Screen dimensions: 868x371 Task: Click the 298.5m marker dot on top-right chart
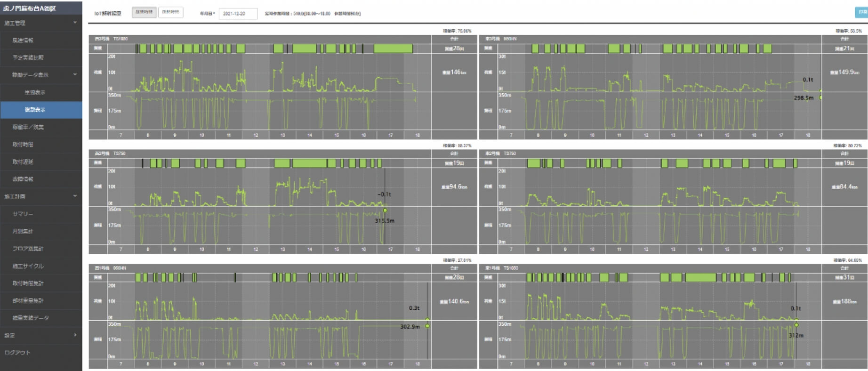pos(820,97)
